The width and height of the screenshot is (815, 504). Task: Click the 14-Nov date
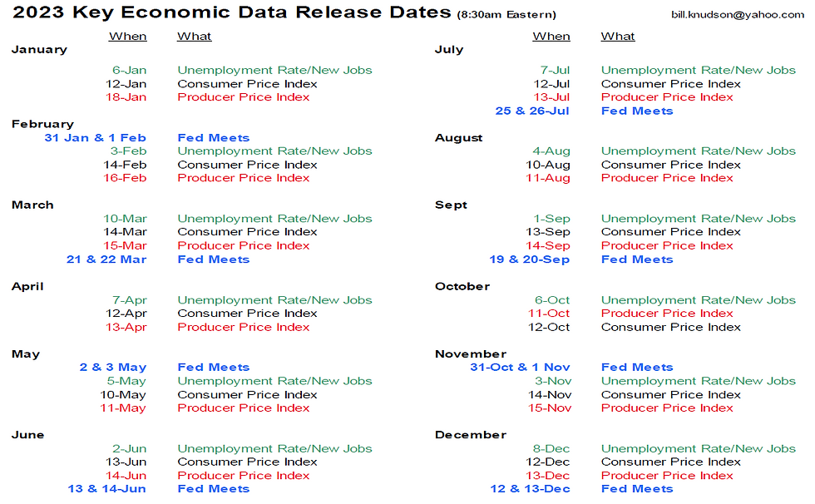pyautogui.click(x=550, y=395)
